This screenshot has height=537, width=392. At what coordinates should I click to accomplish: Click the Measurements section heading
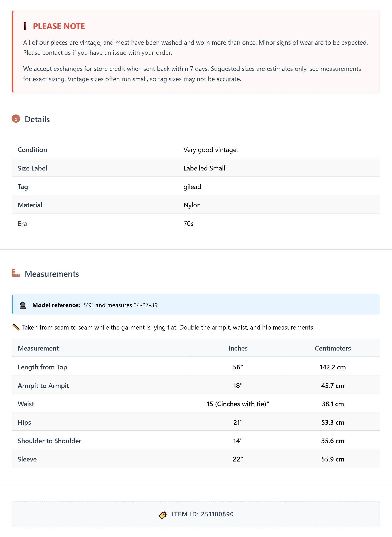(52, 274)
